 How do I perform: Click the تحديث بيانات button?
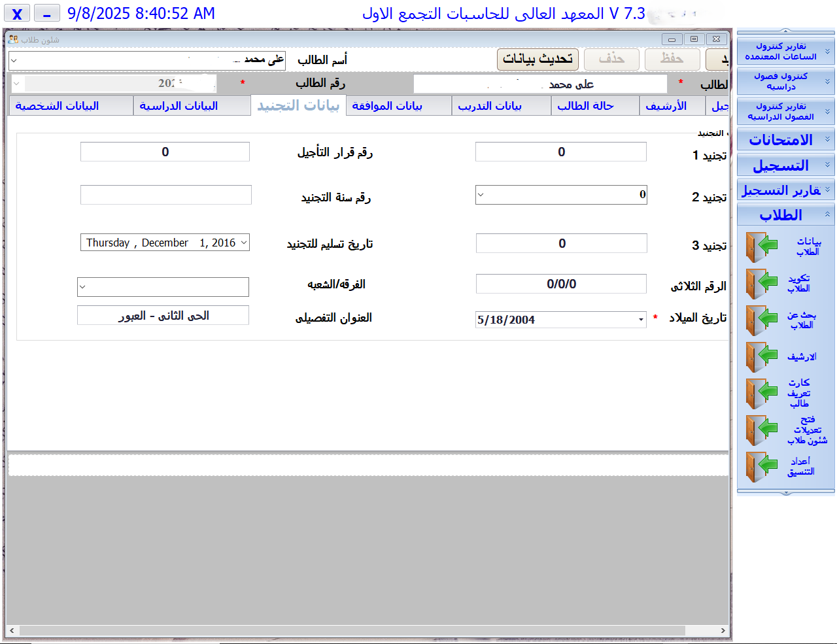[x=538, y=59]
